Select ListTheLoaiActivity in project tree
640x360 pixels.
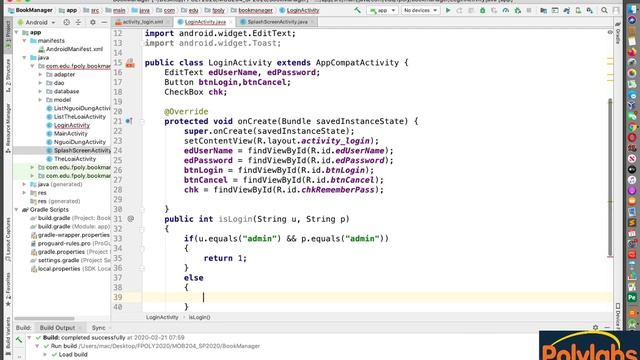click(x=80, y=117)
